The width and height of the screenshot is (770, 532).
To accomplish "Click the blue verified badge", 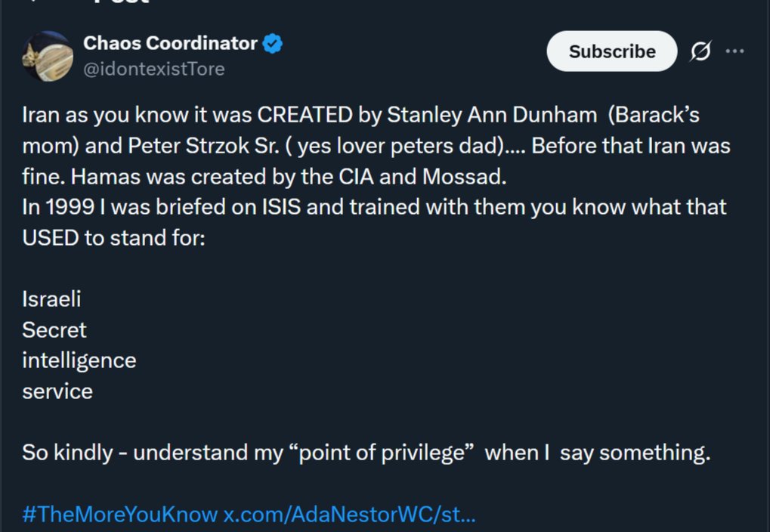I will (x=273, y=44).
